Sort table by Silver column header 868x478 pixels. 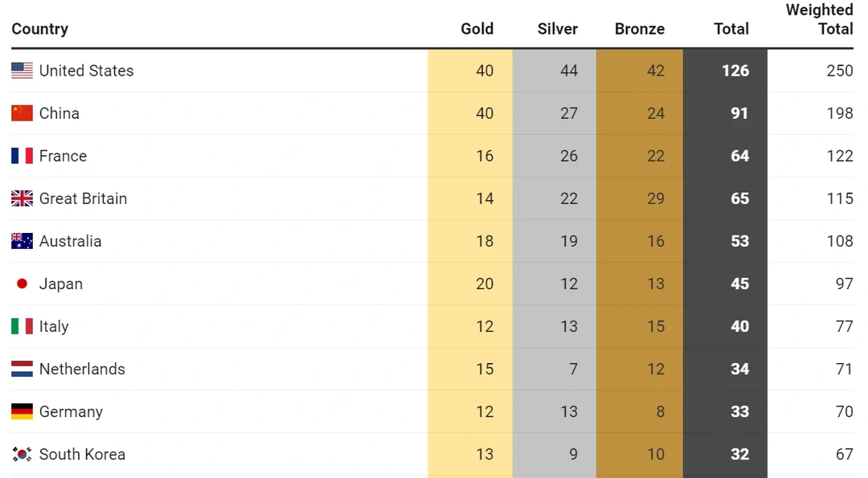click(x=557, y=29)
